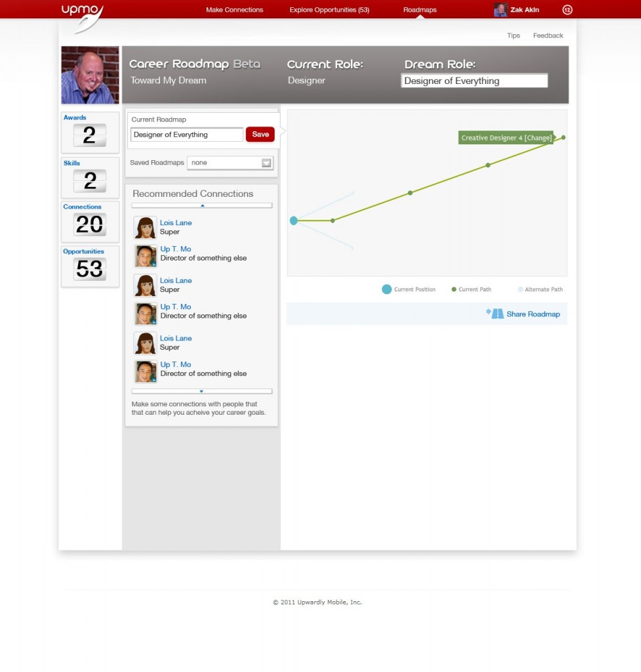Viewport: 641px width, 672px height.
Task: Open the third Lois Lane avatar
Action: coord(145,343)
